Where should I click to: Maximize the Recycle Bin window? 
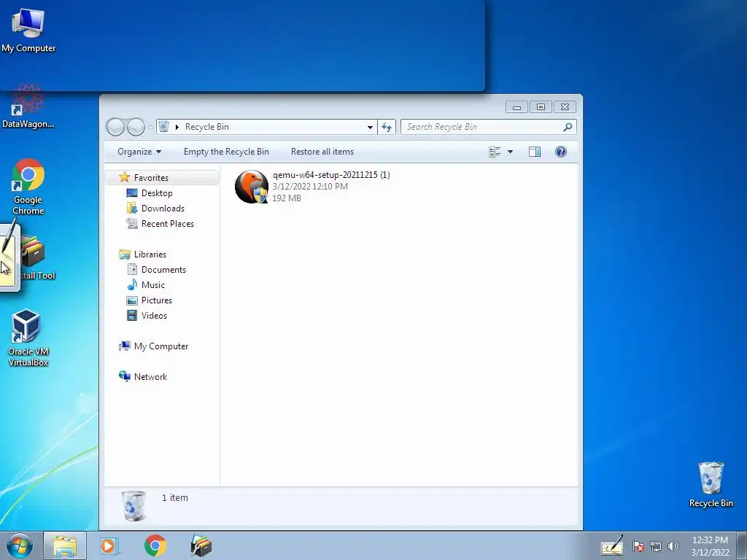coord(541,107)
